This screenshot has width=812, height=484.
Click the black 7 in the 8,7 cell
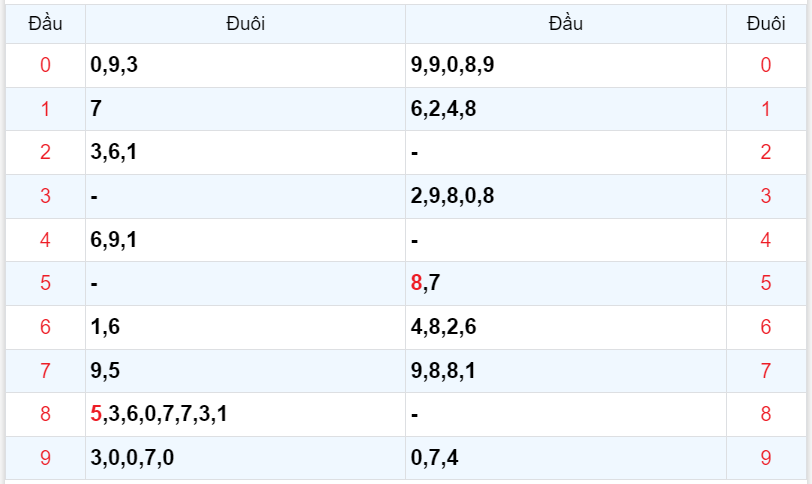tap(434, 283)
